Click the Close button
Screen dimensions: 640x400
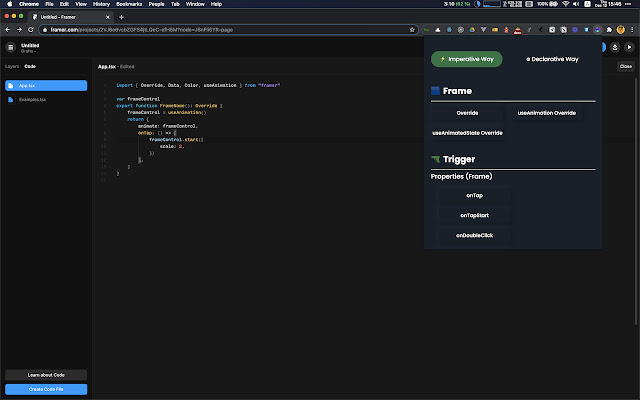tap(625, 66)
